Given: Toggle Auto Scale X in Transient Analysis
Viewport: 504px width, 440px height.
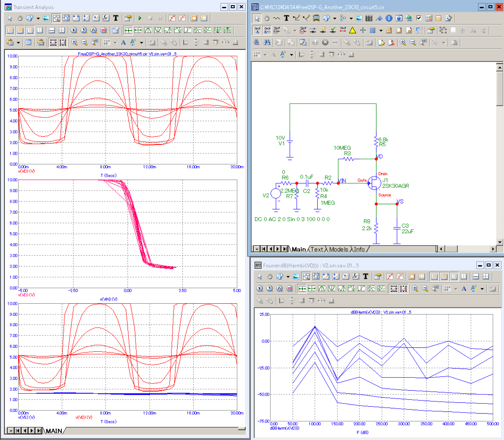Looking at the screenshot, I should 53,42.
